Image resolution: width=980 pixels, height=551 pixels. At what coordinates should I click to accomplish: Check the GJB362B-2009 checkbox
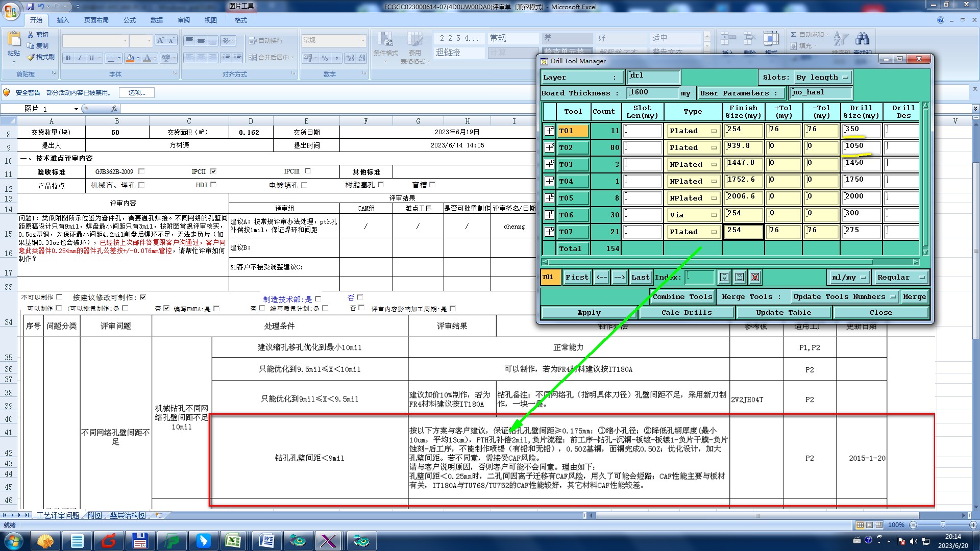(x=141, y=171)
